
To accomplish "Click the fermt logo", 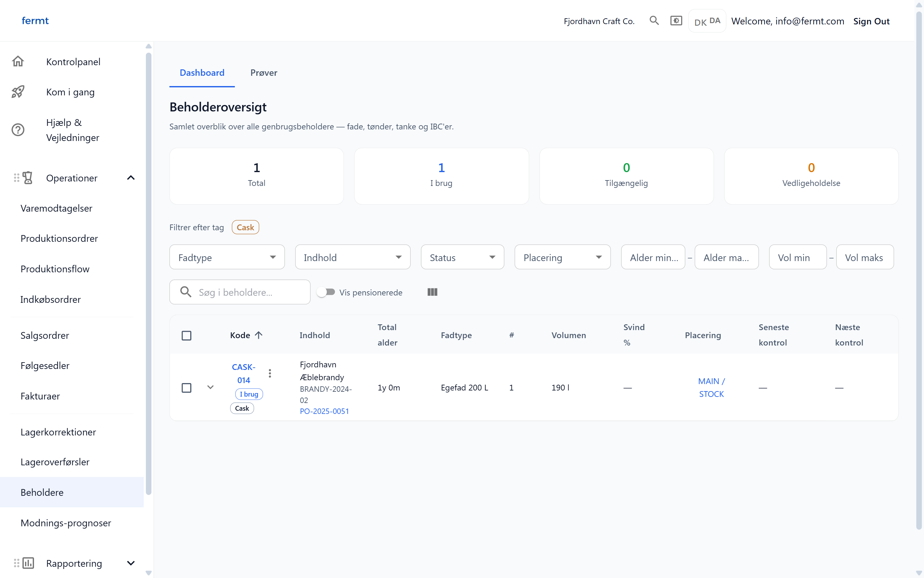I will (35, 21).
